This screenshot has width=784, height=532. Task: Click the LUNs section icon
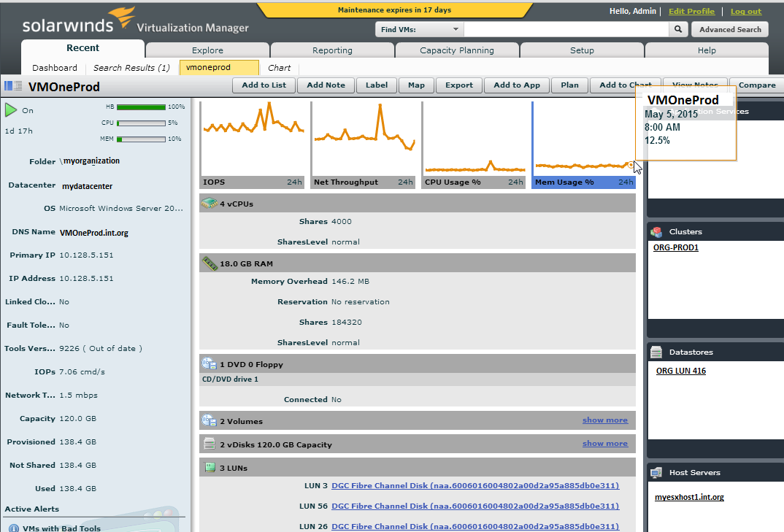click(209, 468)
